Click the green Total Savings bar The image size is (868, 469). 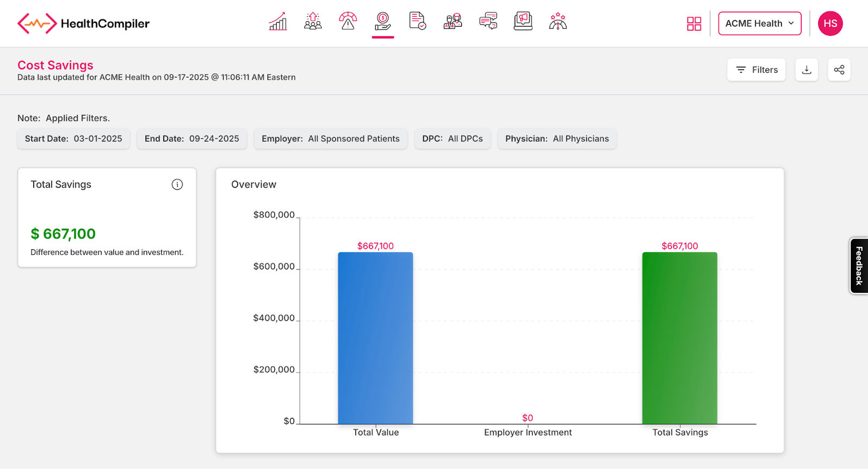[680, 338]
